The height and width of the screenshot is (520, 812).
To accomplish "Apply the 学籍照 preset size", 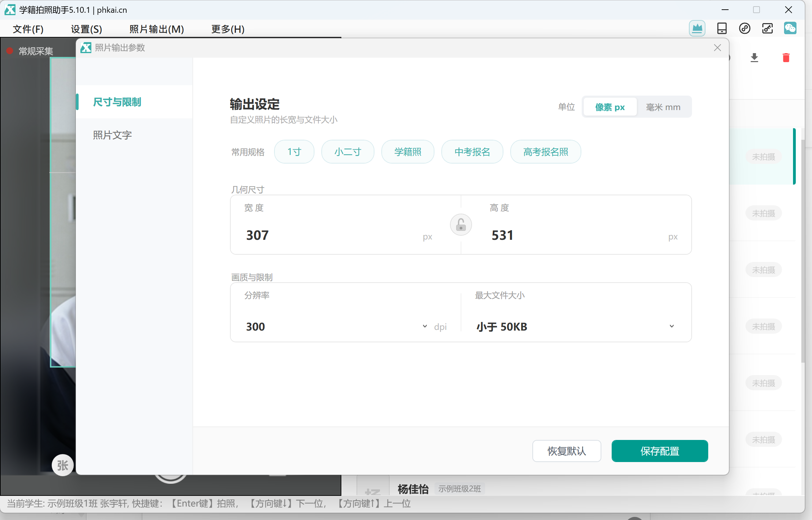I will click(408, 152).
